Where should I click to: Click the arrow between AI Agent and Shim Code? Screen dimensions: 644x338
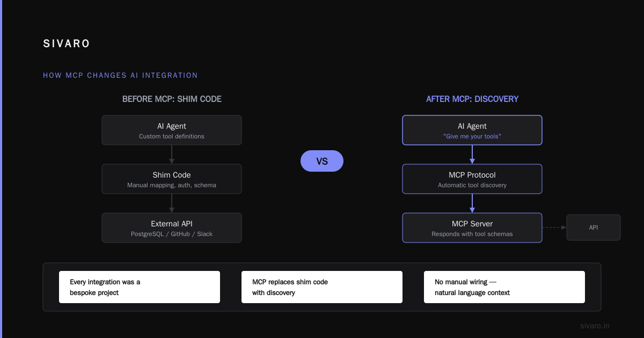tap(172, 155)
